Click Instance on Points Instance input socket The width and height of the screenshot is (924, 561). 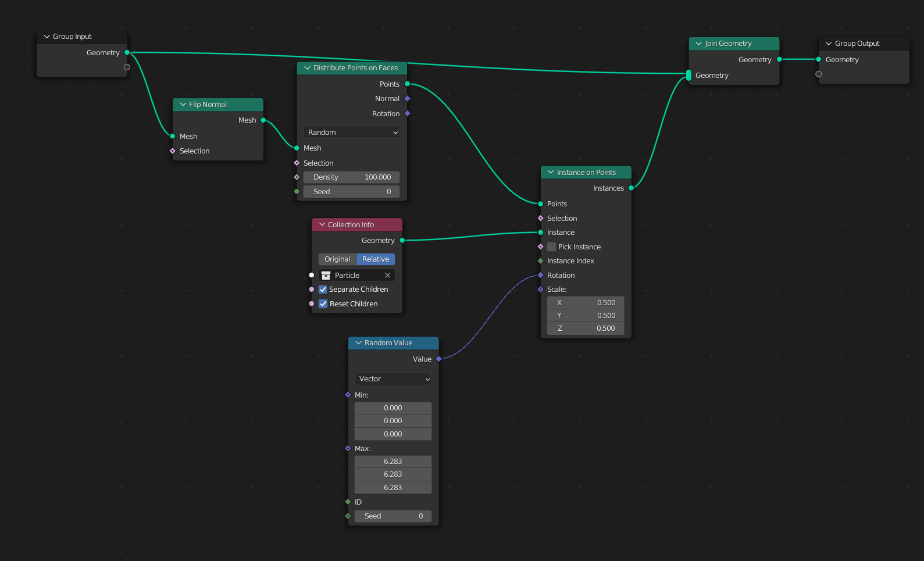[540, 233]
